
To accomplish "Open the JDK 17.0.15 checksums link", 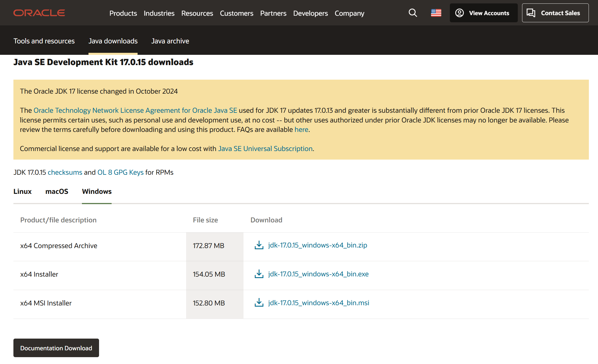I will [x=65, y=172].
